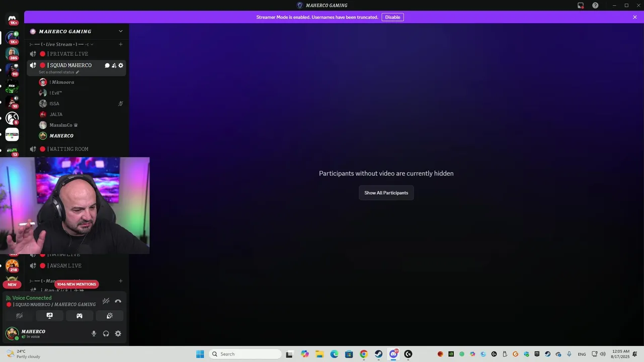
Task: Open File Explorer from taskbar
Action: [319, 354]
